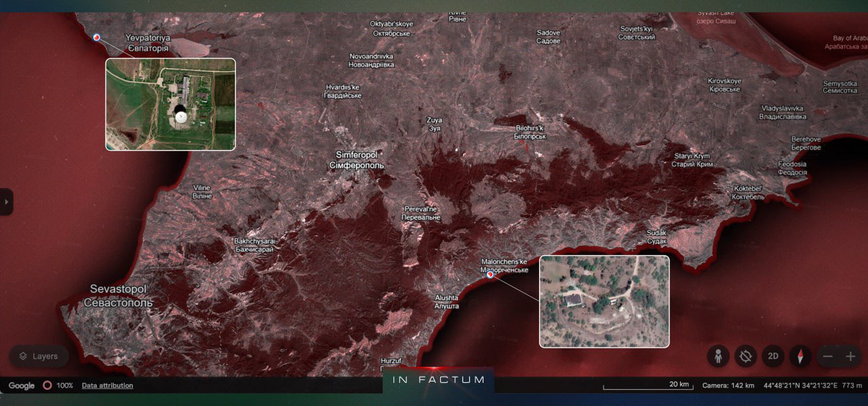Click the Bilohirs'k map label
Screen dimensions: 868x406
[530, 132]
